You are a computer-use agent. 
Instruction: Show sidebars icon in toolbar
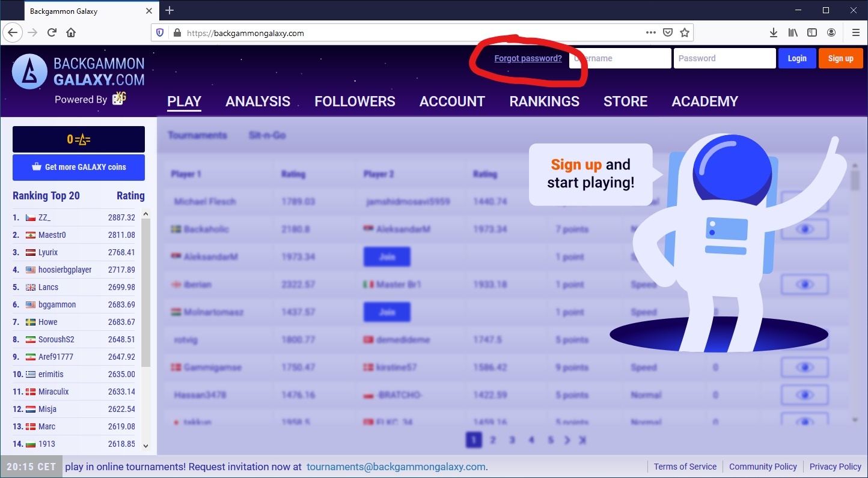click(x=812, y=32)
